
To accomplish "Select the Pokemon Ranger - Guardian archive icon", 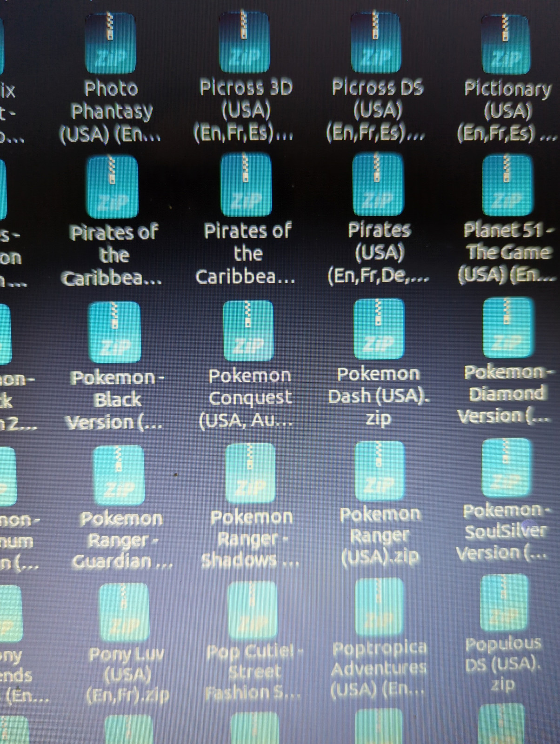I will click(x=119, y=475).
